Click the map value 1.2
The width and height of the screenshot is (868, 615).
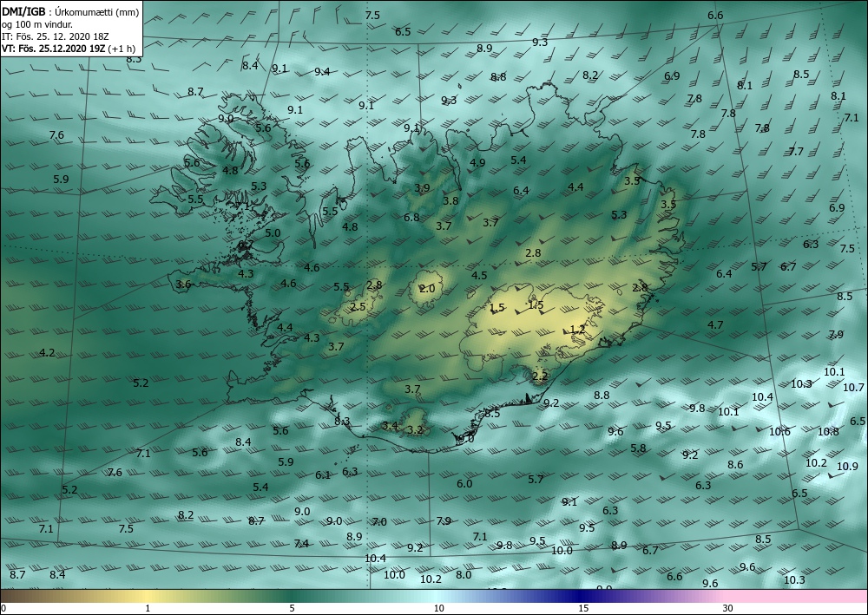coord(577,329)
